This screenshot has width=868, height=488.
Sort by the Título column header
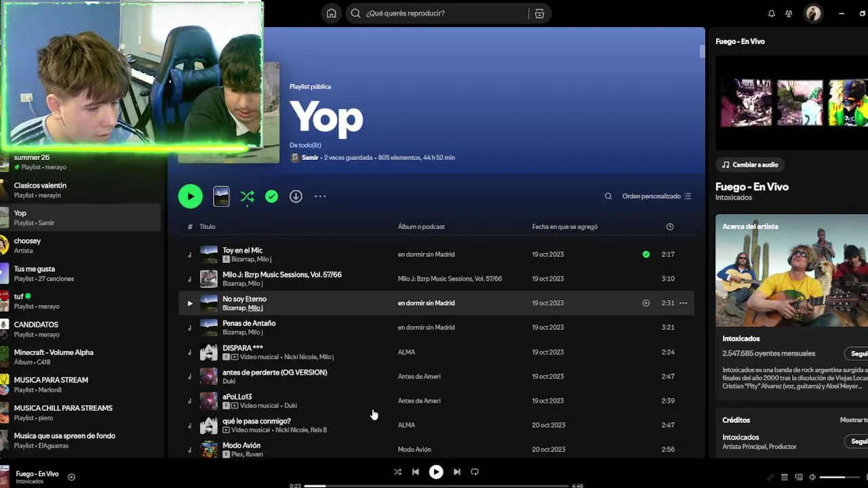tap(208, 227)
